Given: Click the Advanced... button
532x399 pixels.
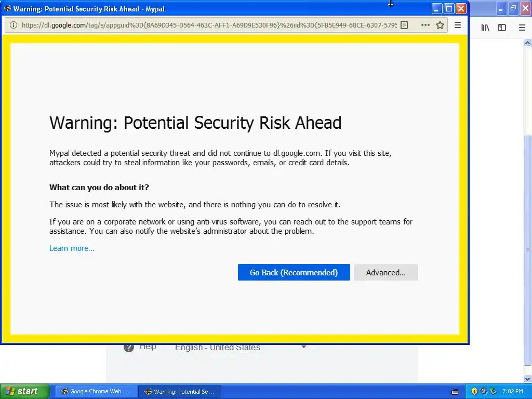Looking at the screenshot, I should pos(386,272).
